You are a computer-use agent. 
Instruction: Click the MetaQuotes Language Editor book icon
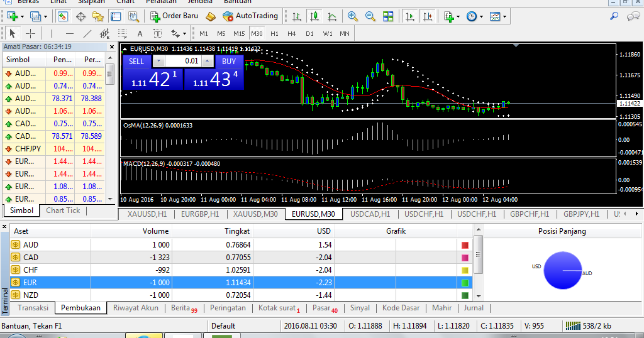coord(210,16)
